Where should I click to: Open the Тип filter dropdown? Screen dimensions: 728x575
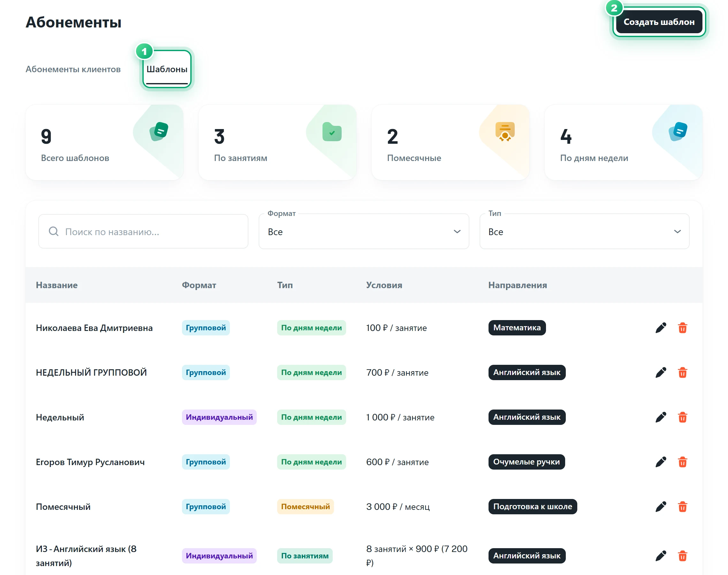(584, 232)
